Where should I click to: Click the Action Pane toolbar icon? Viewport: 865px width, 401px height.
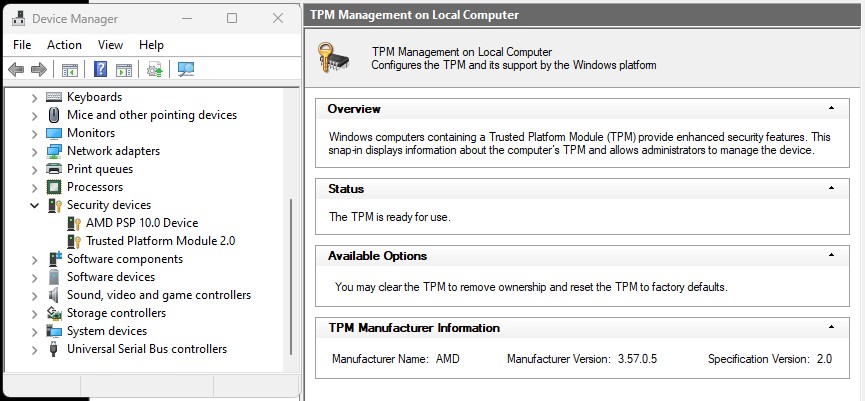point(124,69)
